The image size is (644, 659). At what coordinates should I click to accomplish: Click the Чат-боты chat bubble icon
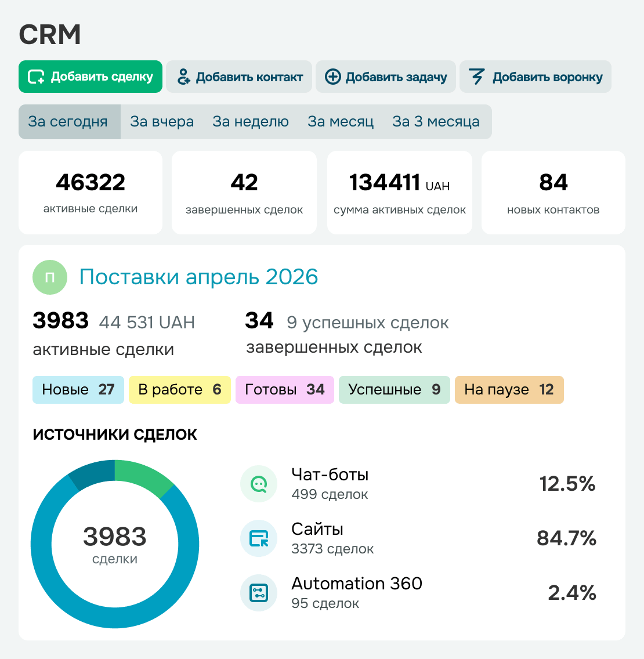(259, 484)
